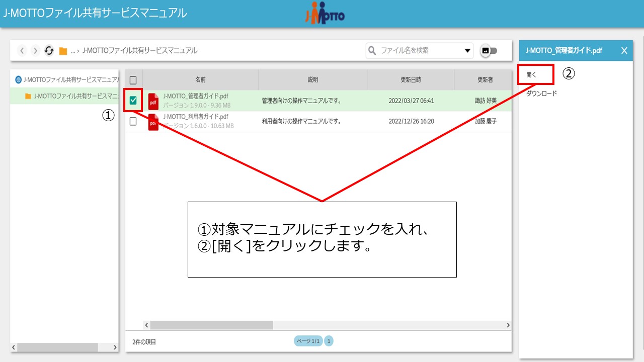Click the search magnifier icon
644x362 pixels.
tap(372, 50)
